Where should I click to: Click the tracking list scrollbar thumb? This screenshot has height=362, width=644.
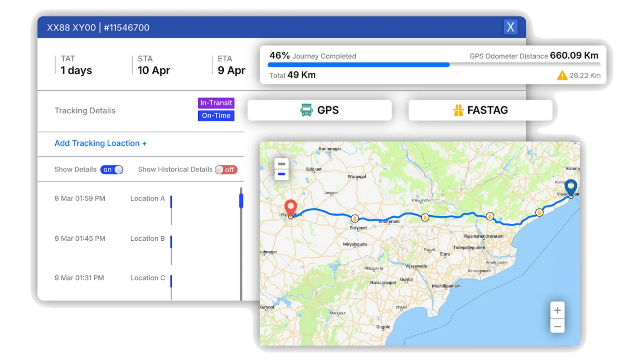click(241, 201)
